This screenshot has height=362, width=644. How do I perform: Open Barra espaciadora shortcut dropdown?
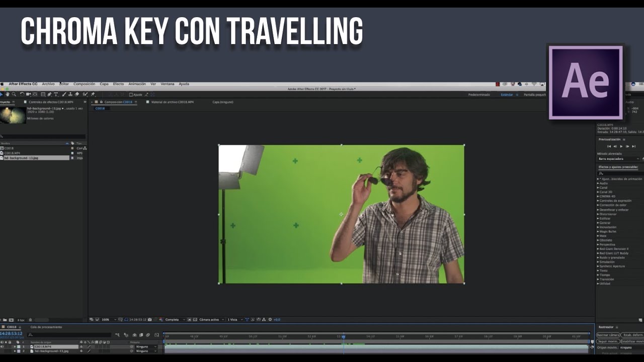pos(618,159)
